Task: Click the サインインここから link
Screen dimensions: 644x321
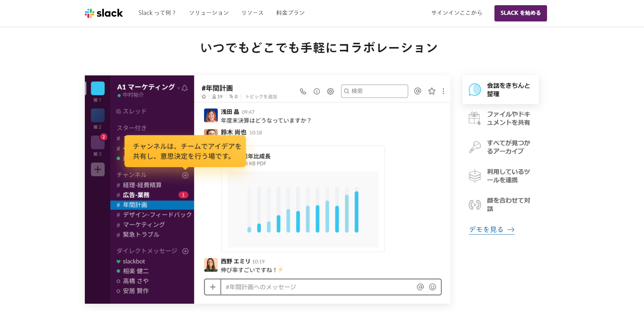Action: pyautogui.click(x=457, y=13)
